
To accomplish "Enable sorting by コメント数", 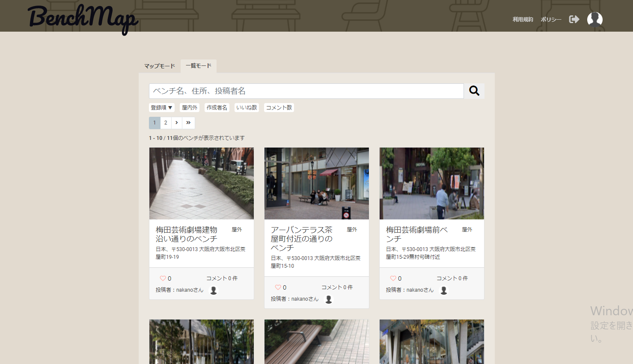I will coord(279,107).
